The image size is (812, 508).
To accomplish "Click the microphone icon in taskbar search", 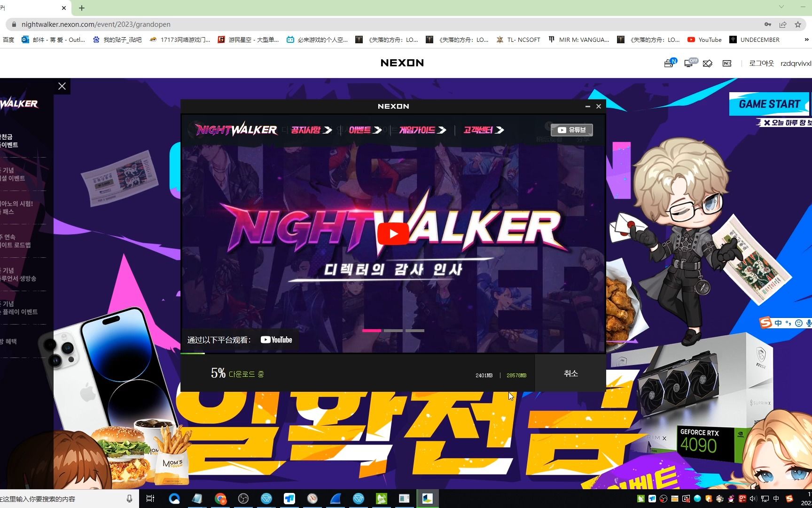I will (129, 499).
